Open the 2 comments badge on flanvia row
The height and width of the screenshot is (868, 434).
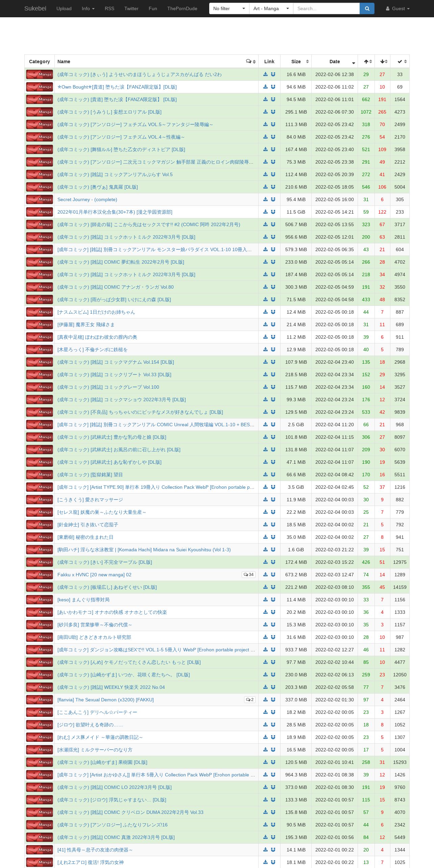click(250, 700)
